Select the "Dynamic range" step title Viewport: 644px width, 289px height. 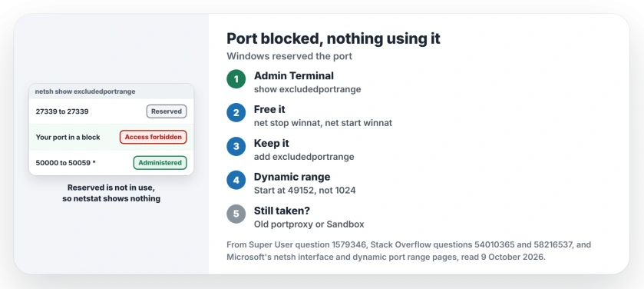tap(292, 177)
